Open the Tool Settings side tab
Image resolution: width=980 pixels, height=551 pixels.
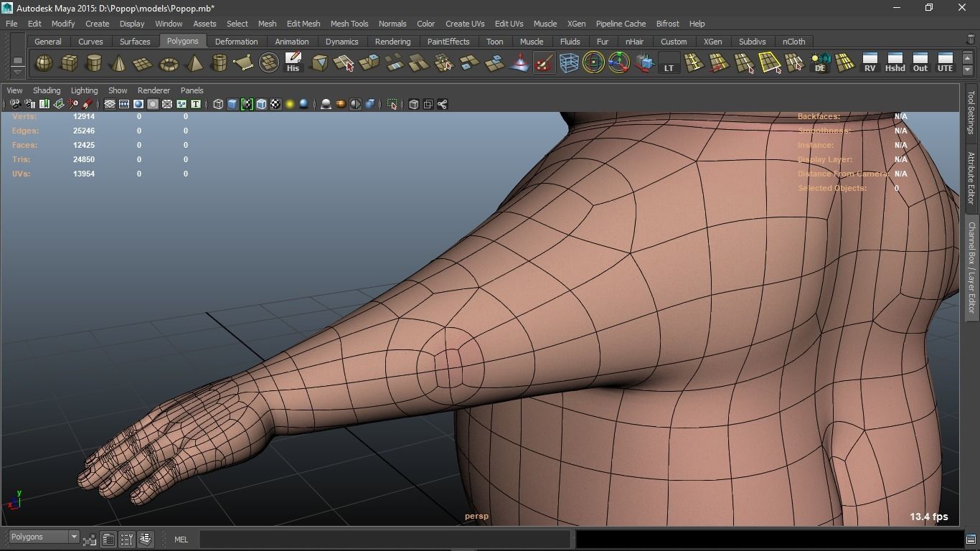(x=971, y=112)
